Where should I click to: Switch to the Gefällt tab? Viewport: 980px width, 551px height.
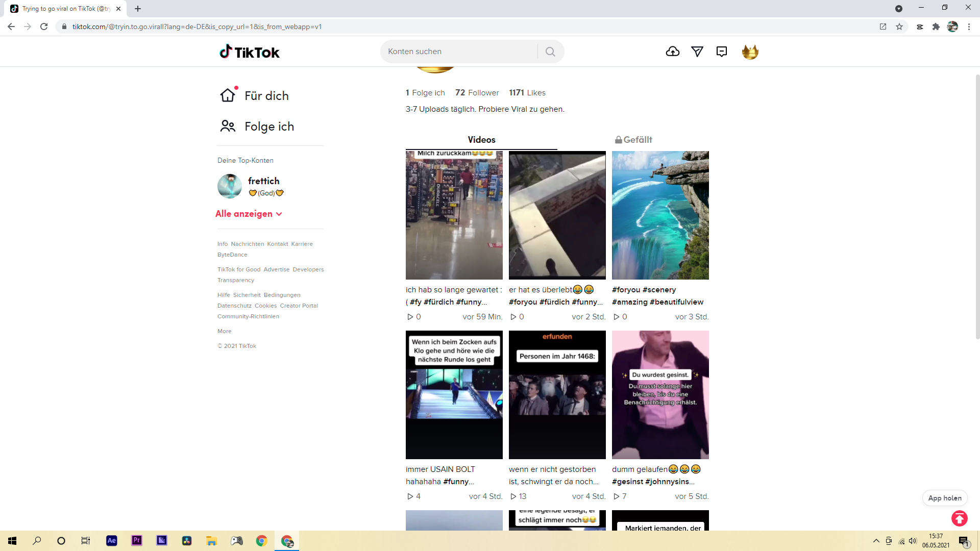pyautogui.click(x=633, y=139)
